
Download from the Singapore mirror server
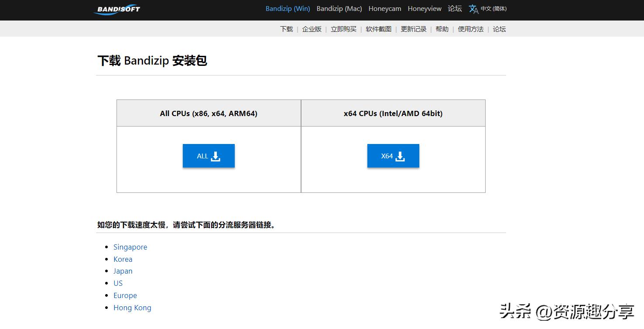(x=130, y=247)
